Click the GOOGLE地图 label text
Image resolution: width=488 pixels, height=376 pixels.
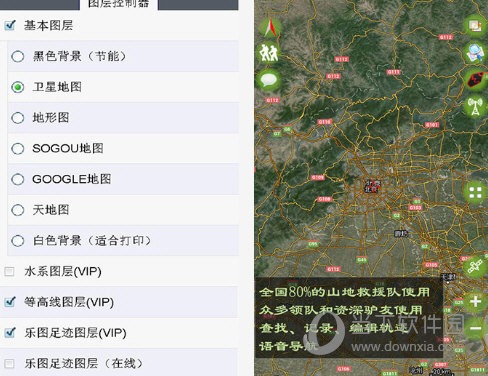pos(72,179)
